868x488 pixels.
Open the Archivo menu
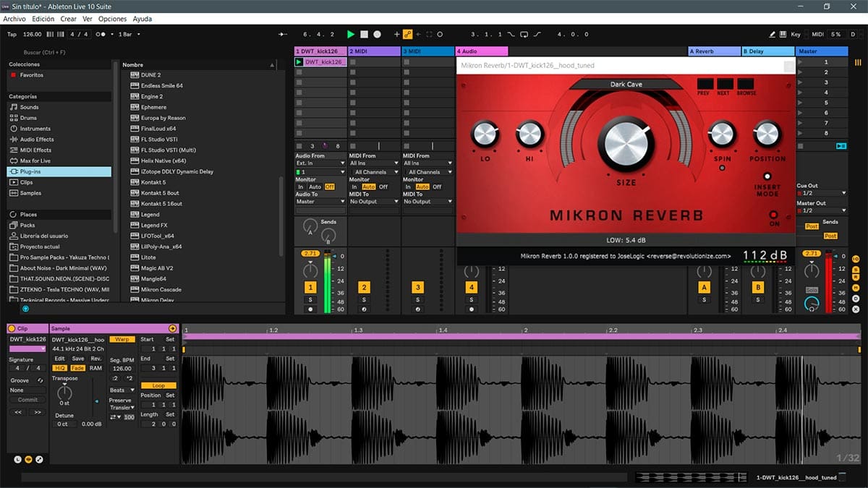[15, 19]
